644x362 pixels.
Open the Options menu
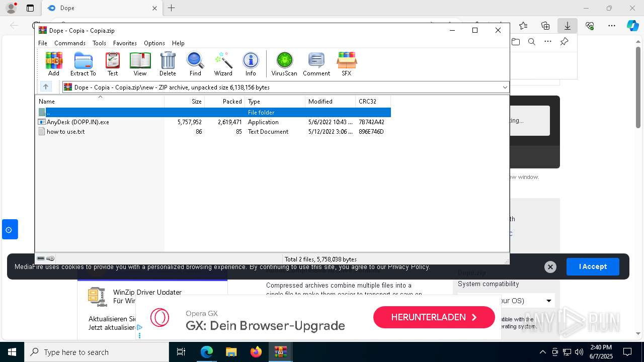[x=154, y=43]
